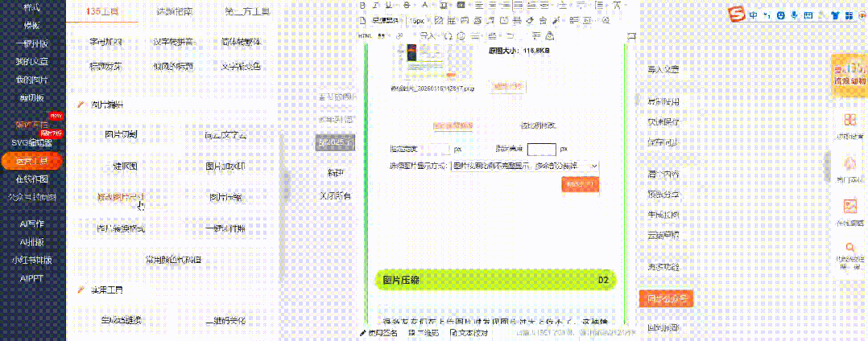This screenshot has height=341, width=868.
Task: Click 导入文章 in the right panel
Action: click(x=663, y=70)
